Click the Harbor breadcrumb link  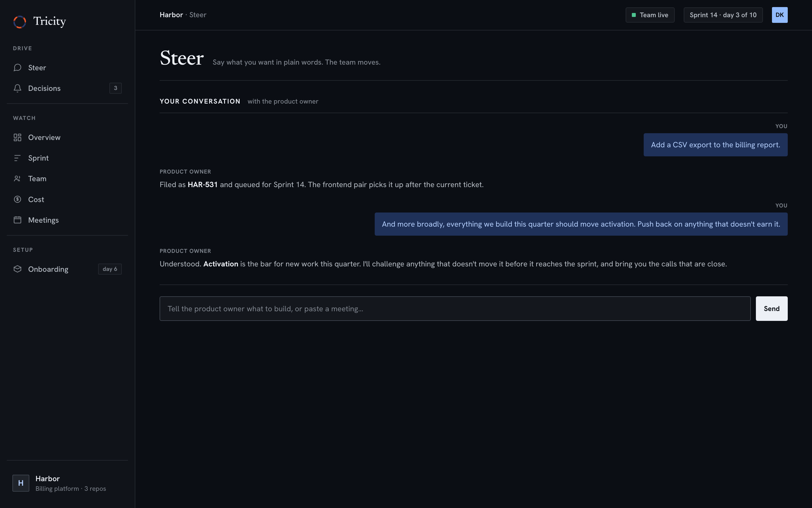coord(171,15)
